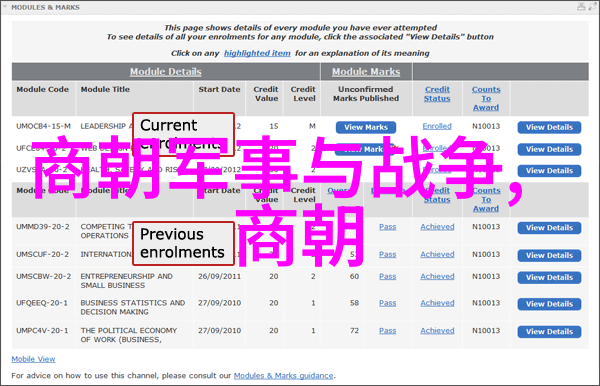600x386 pixels.
Task: Click the print icon in Modules & Marks header
Action: pyautogui.click(x=581, y=7)
